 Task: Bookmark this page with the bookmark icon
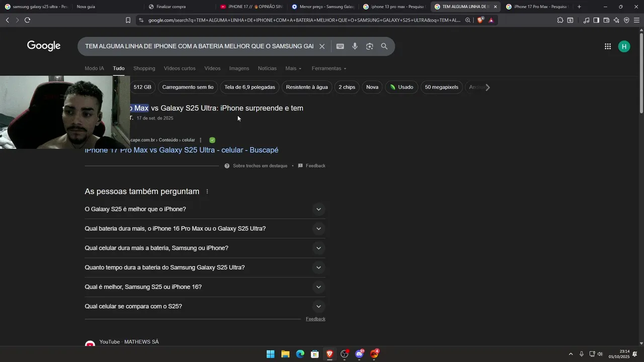click(x=128, y=20)
